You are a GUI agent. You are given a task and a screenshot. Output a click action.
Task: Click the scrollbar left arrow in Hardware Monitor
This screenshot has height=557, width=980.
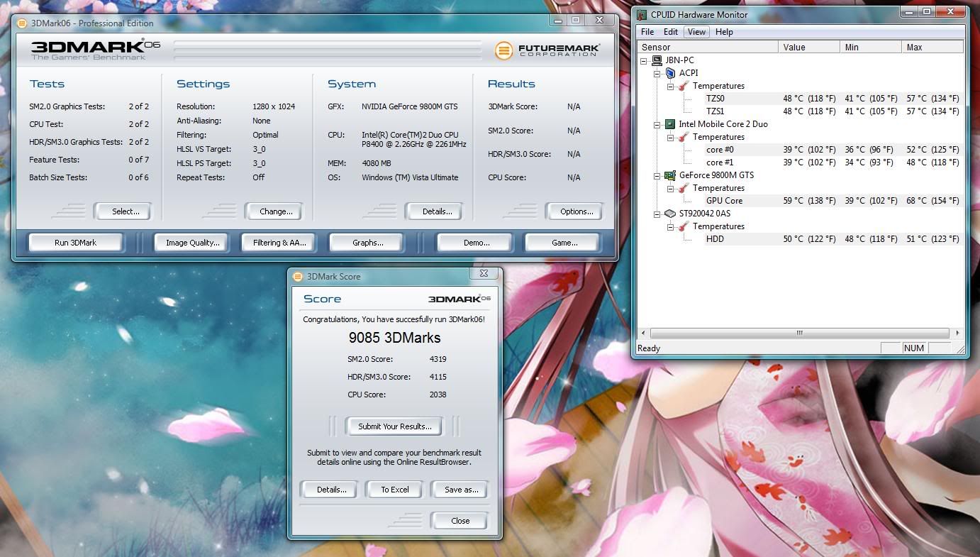pyautogui.click(x=643, y=333)
